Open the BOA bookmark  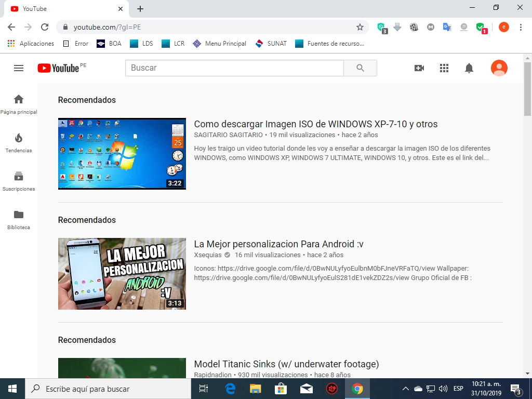tap(109, 44)
